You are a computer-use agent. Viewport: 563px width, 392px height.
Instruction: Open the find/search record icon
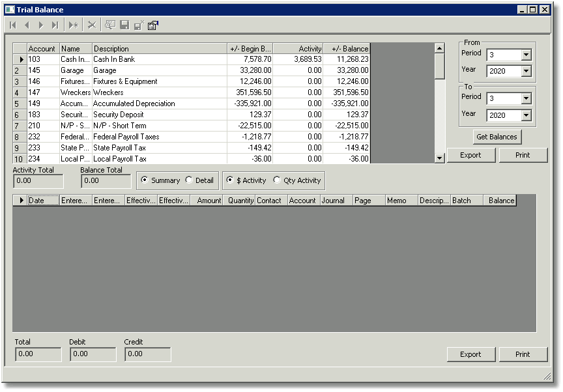pyautogui.click(x=110, y=25)
